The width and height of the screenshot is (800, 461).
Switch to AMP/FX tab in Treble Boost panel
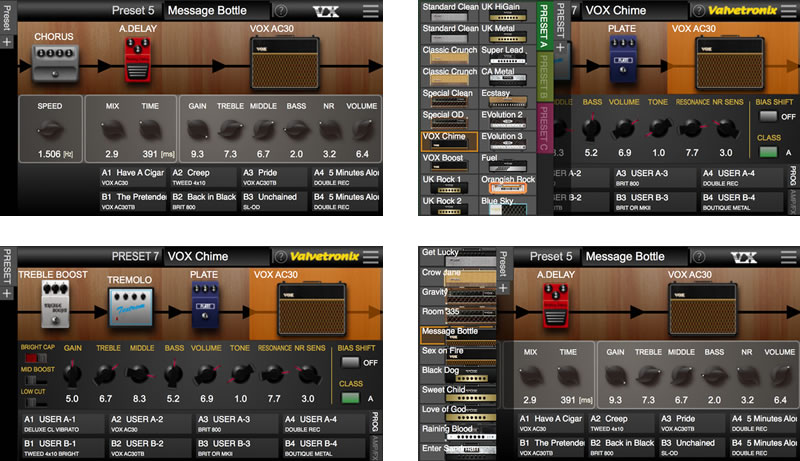[376, 446]
